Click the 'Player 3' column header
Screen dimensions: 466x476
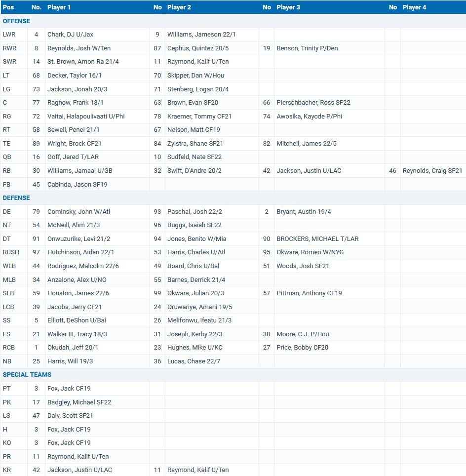(288, 7)
